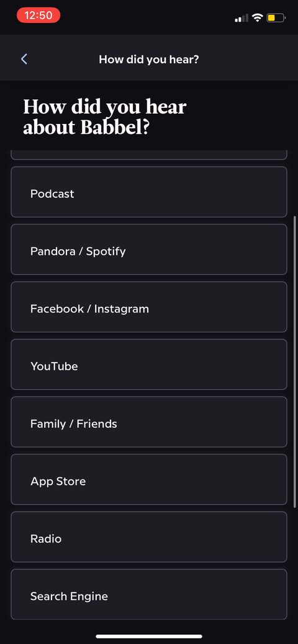
Task: Tap the 'How did you hear?' nav title
Action: (x=148, y=59)
